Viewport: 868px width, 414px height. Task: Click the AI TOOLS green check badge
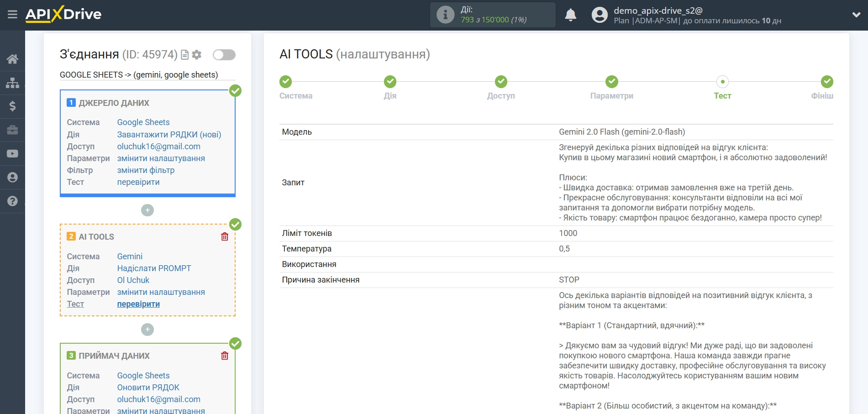235,225
